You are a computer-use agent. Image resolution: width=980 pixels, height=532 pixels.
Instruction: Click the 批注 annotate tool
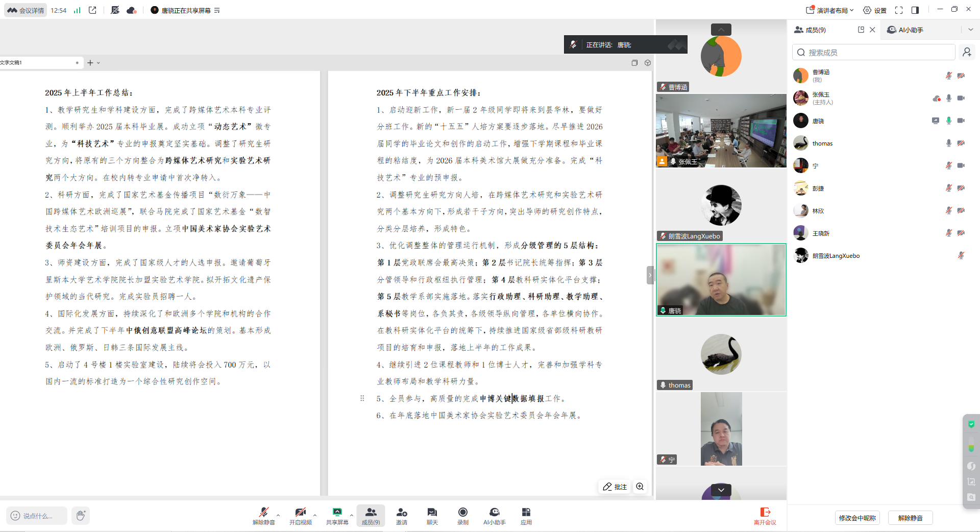615,487
